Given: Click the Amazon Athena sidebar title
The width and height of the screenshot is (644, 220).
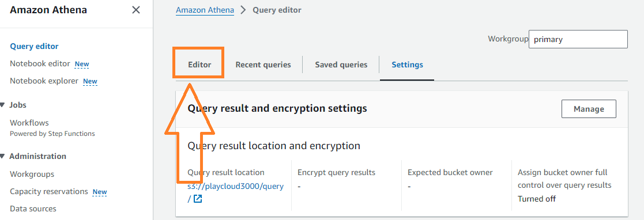Looking at the screenshot, I should click(x=48, y=10).
